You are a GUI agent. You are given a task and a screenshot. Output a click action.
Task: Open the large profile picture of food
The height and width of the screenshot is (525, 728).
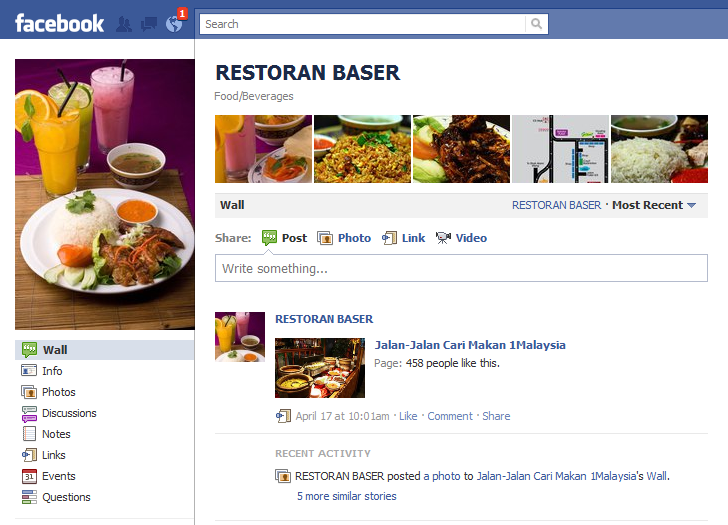point(104,194)
